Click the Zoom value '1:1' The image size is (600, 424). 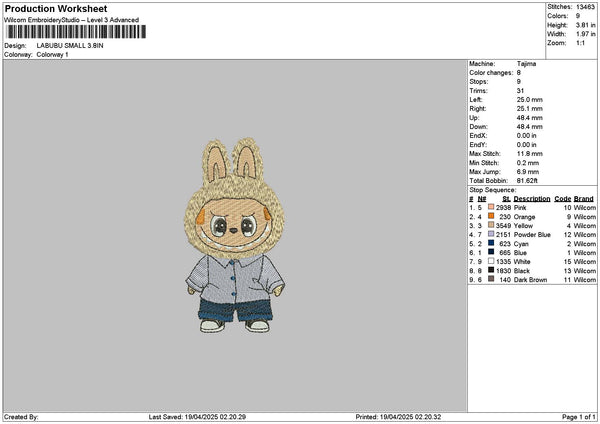tap(580, 43)
